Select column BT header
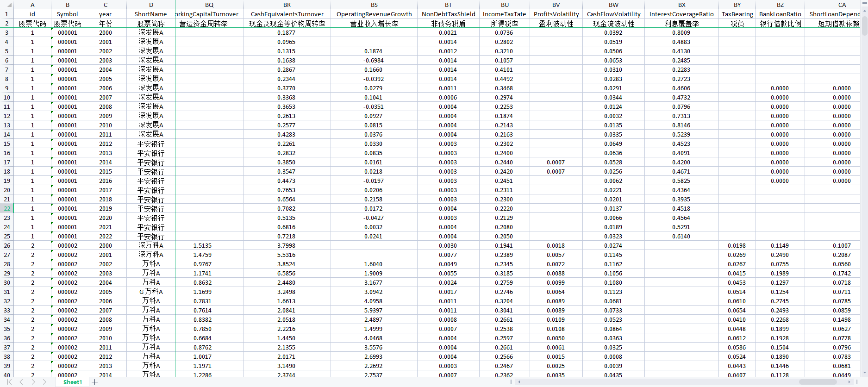The image size is (868, 387). [x=448, y=5]
